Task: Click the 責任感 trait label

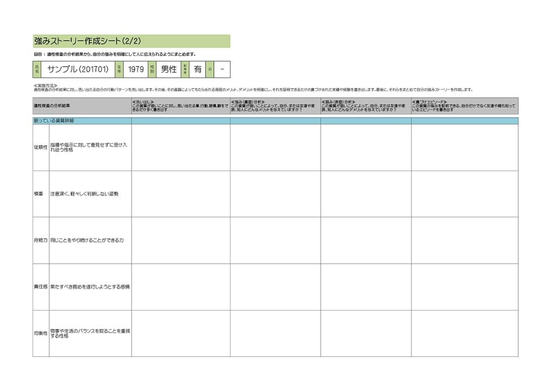Action: pos(41,287)
